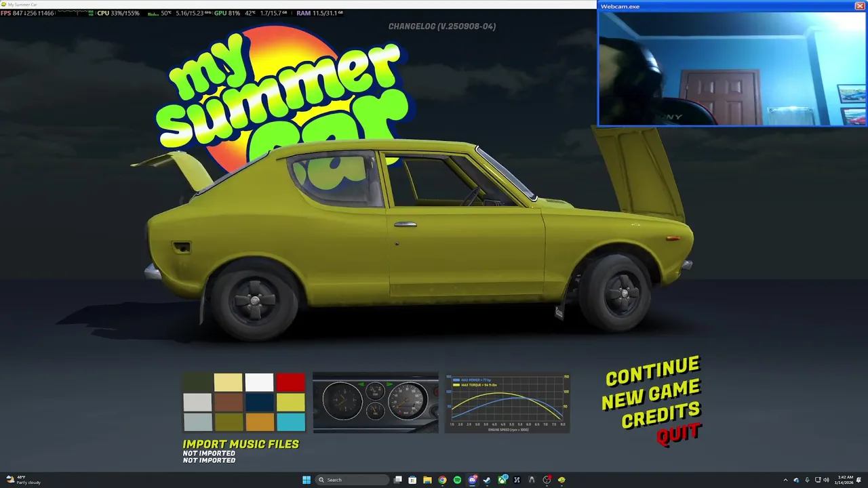The image size is (868, 488).
Task: Pick the bright yellow paint swatch
Action: point(290,403)
